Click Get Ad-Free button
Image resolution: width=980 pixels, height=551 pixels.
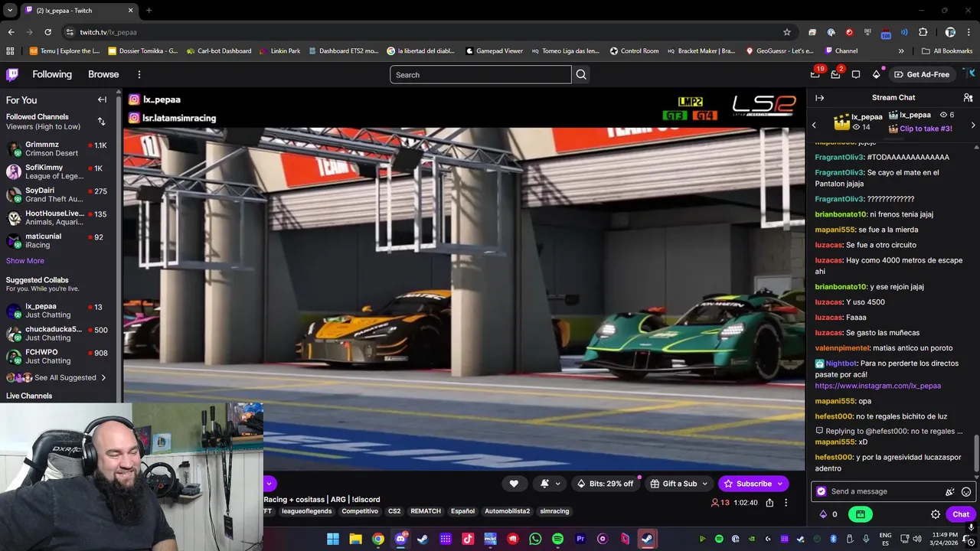pos(921,74)
